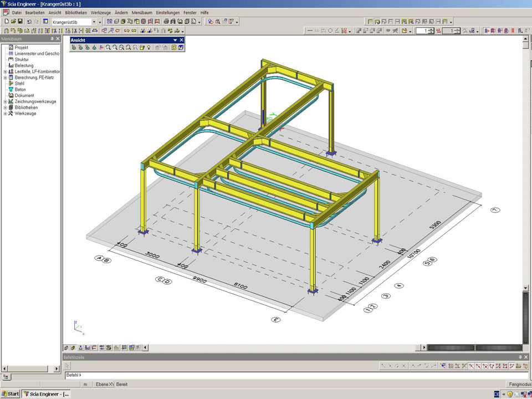The width and height of the screenshot is (532, 399).
Task: Pin the Befehlszeile panel
Action: [520, 357]
